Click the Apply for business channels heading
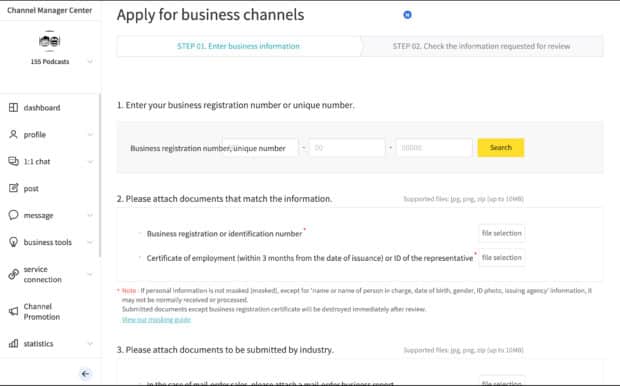The height and width of the screenshot is (386, 620). click(210, 15)
